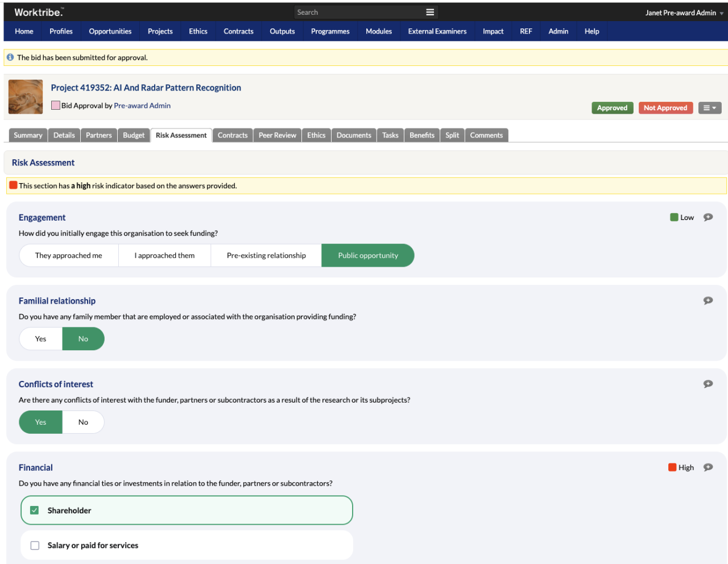728x564 pixels.
Task: Check the Shareholder checkbox under Financial
Action: coord(34,510)
